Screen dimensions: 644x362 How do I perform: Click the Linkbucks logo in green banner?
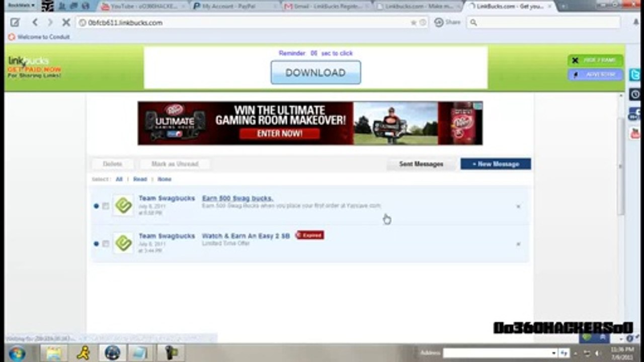pos(34,67)
